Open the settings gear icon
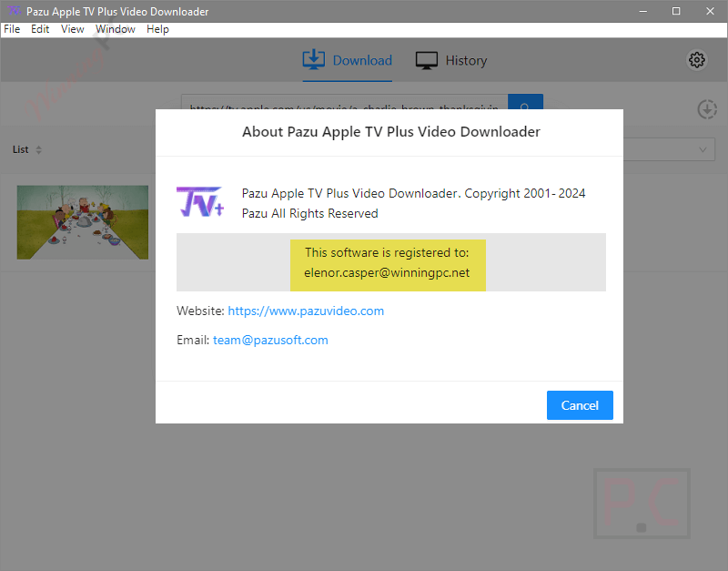The image size is (728, 571). click(x=696, y=60)
